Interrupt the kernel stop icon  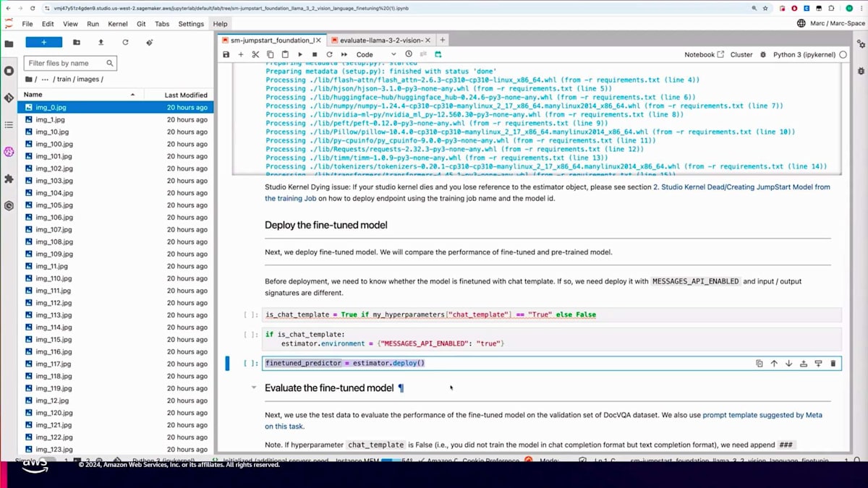click(315, 54)
